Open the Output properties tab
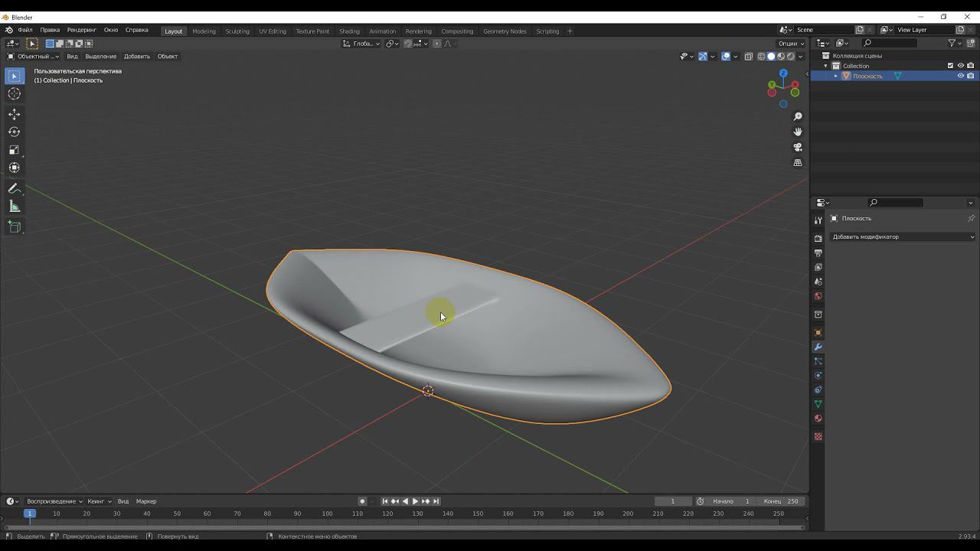Viewport: 980px width, 551px height. [x=818, y=253]
